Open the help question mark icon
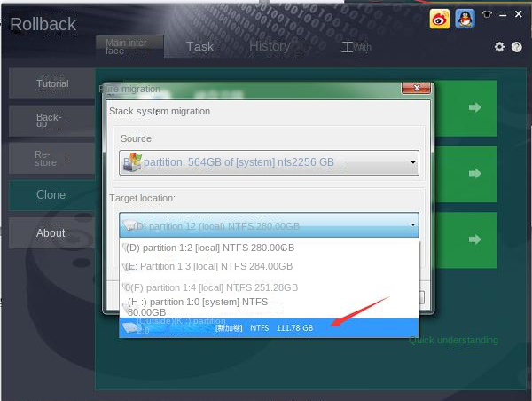This screenshot has width=532, height=401. point(517,47)
